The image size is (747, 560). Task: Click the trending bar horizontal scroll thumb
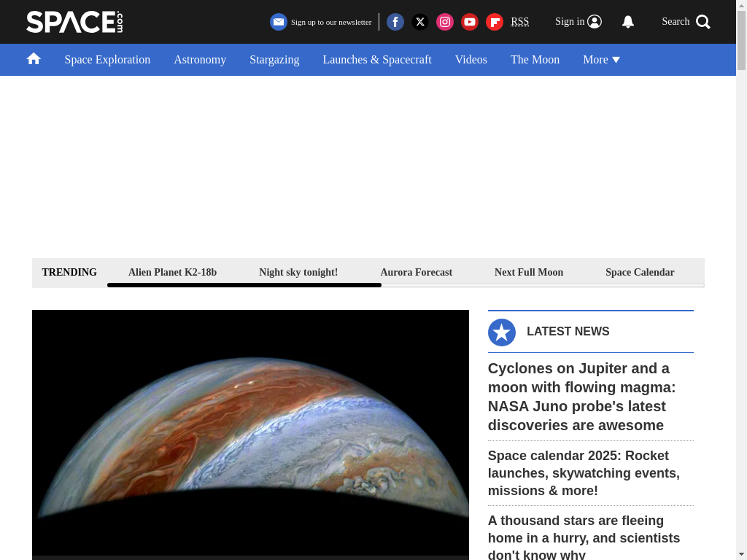244,285
